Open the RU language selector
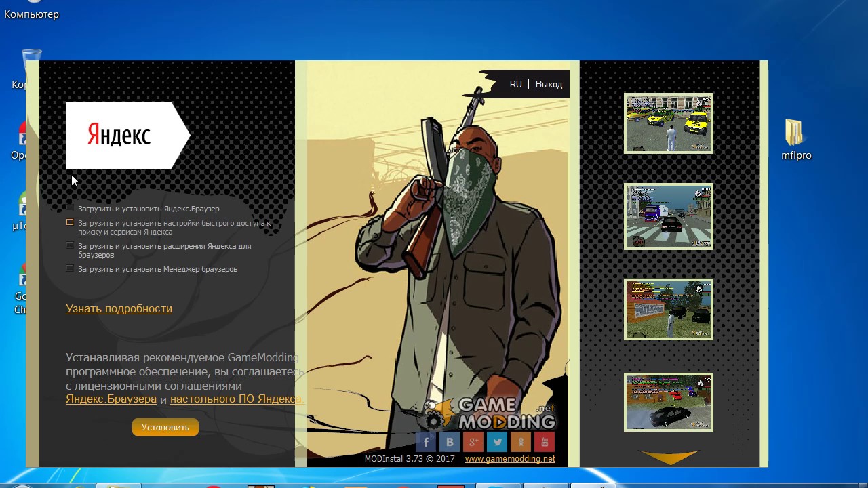The height and width of the screenshot is (488, 868). [x=516, y=84]
